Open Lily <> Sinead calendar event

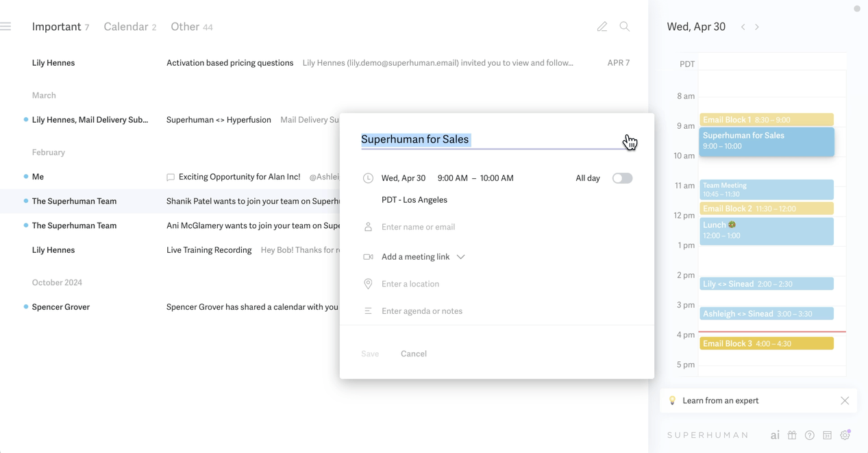click(x=767, y=284)
